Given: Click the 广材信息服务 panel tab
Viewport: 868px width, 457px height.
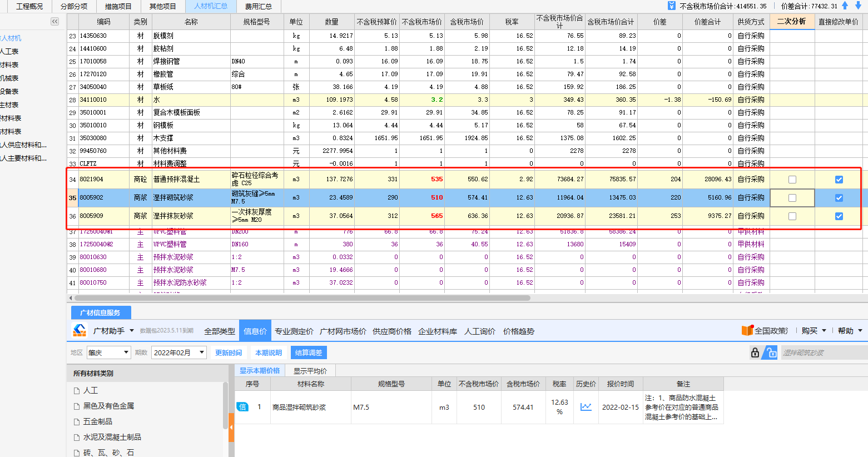Looking at the screenshot, I should [x=101, y=312].
